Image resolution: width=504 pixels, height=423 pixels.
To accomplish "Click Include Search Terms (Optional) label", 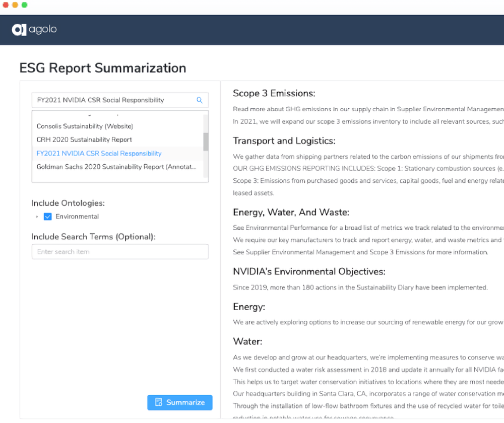I will [x=93, y=237].
